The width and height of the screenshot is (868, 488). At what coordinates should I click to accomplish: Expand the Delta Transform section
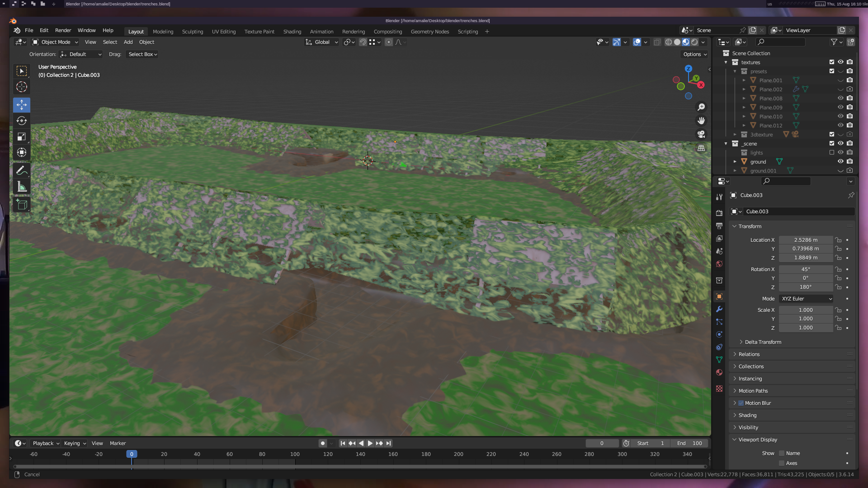click(763, 342)
